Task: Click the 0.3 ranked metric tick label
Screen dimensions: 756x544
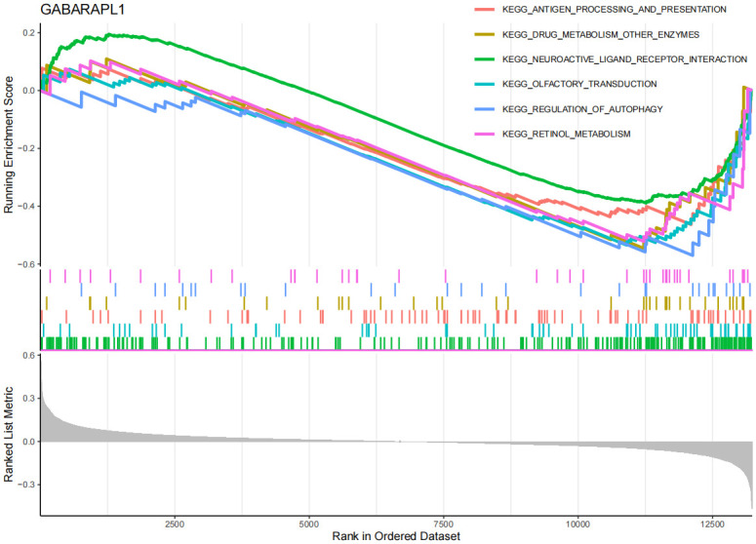Action: tap(28, 399)
